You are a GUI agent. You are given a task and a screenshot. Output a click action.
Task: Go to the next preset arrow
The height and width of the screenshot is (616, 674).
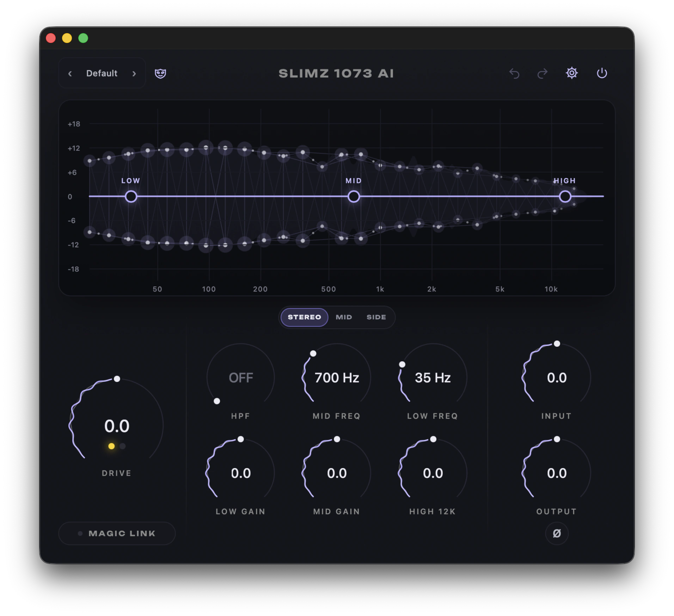(134, 74)
